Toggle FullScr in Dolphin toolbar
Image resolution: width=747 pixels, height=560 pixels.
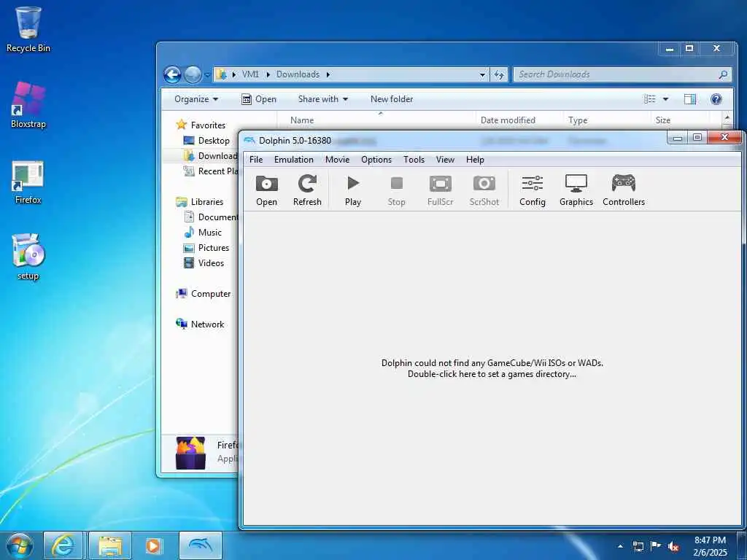click(440, 190)
